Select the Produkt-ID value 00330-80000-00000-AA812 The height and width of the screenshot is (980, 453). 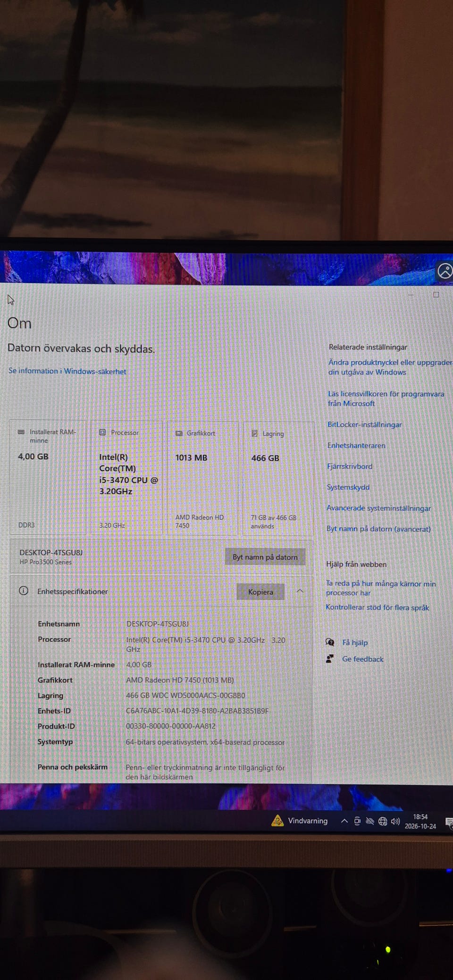click(x=170, y=726)
